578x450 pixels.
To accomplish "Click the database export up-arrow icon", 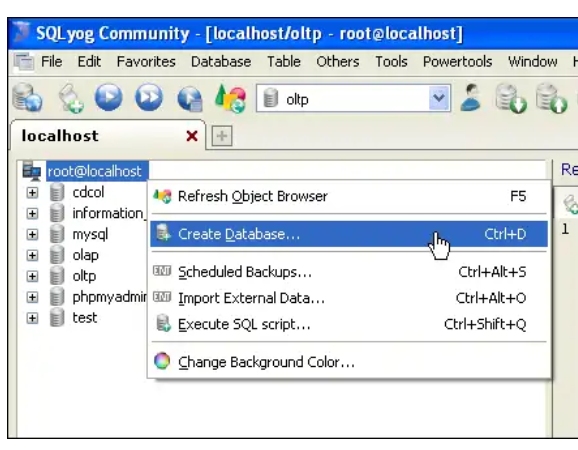I will 551,98.
